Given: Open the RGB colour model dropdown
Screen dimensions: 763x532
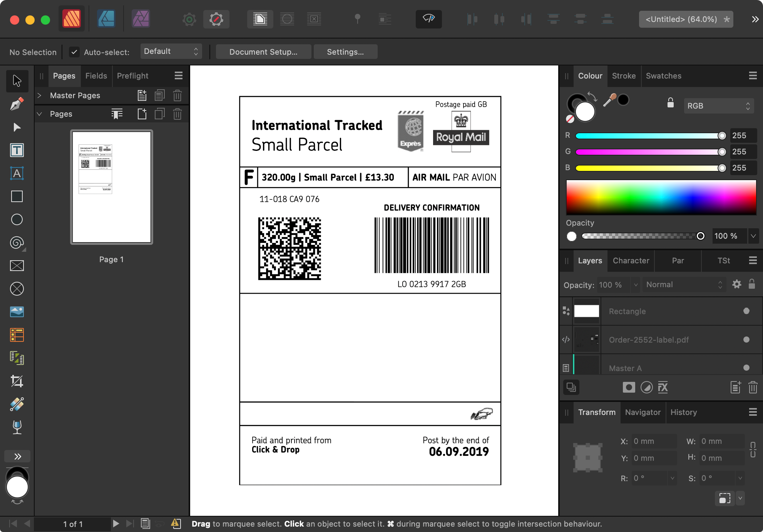Looking at the screenshot, I should (x=718, y=106).
